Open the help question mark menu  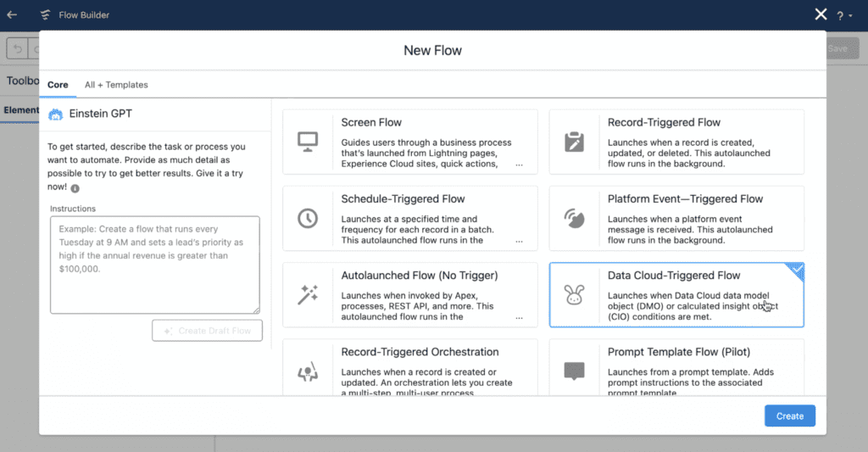click(843, 16)
